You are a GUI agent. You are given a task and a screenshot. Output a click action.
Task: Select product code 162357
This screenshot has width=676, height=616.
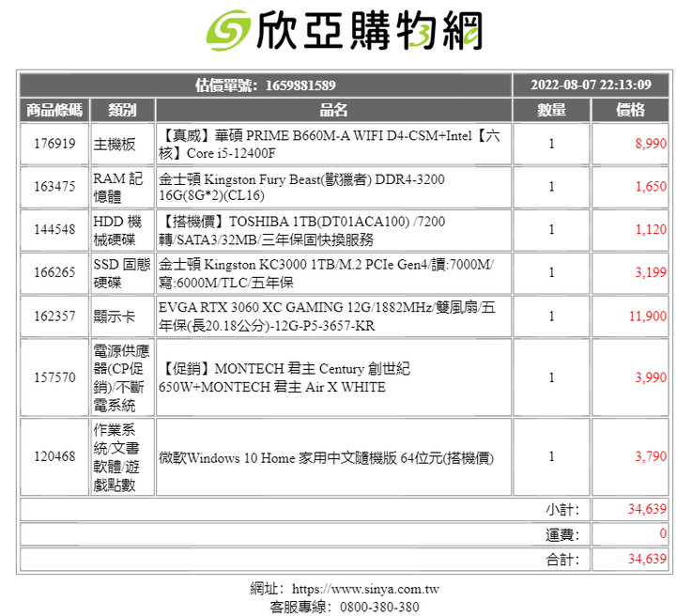point(54,316)
